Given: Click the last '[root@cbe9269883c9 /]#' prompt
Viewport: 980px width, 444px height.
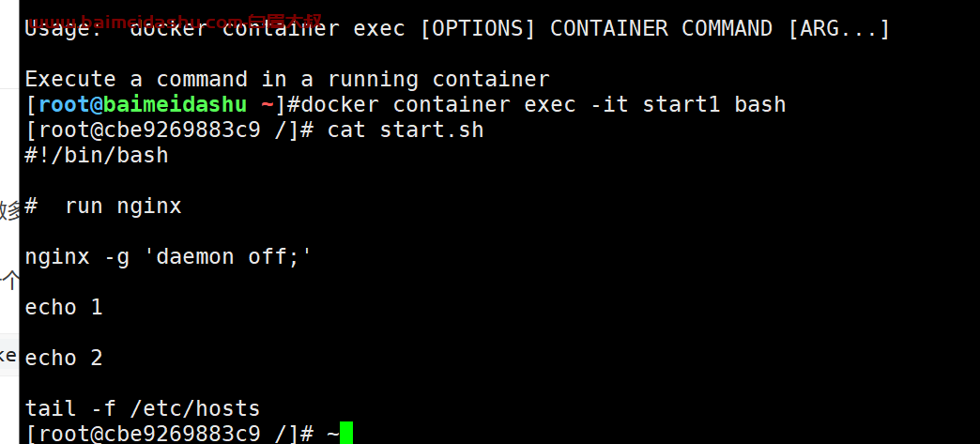Looking at the screenshot, I should [169, 433].
